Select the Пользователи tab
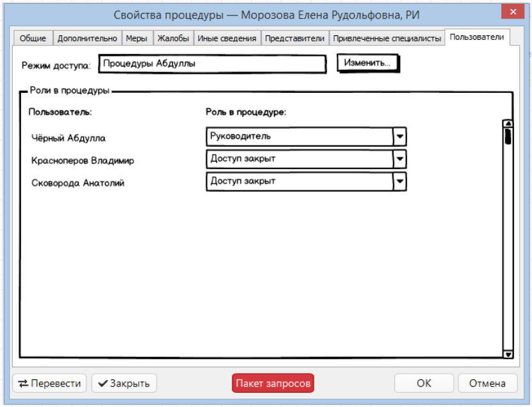Viewport: 532px width, 407px height. coord(477,37)
